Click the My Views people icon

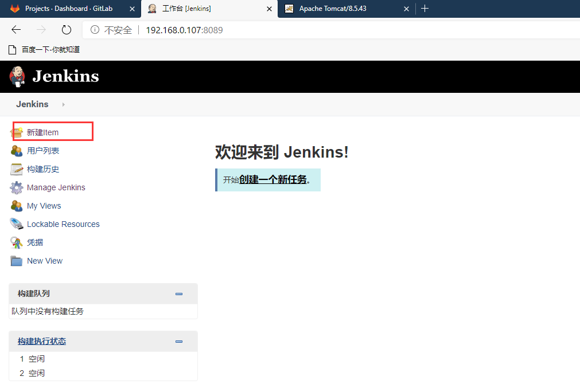17,206
